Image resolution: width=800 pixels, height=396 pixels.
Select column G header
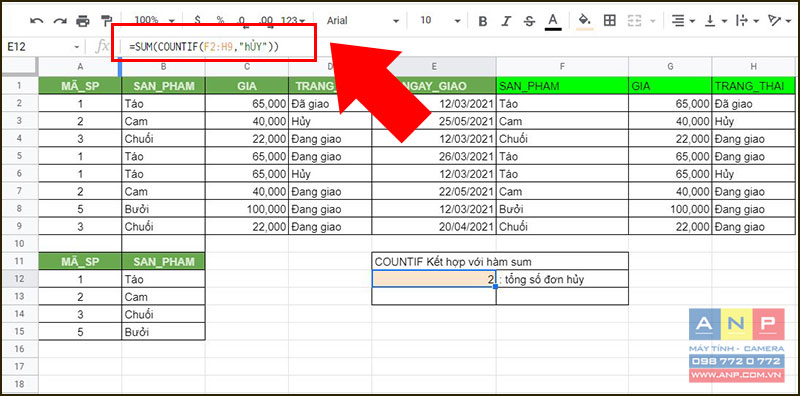tap(670, 67)
